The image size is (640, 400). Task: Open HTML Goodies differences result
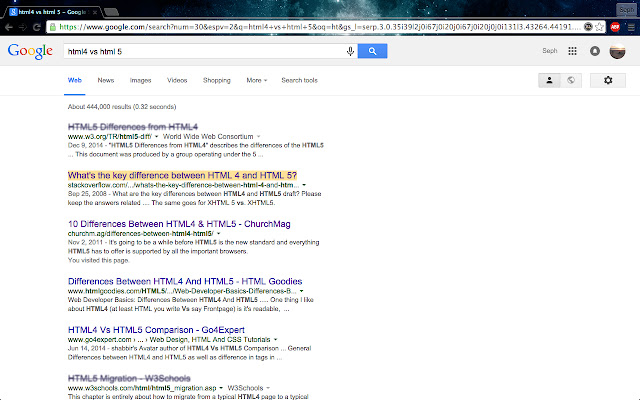pyautogui.click(x=185, y=281)
